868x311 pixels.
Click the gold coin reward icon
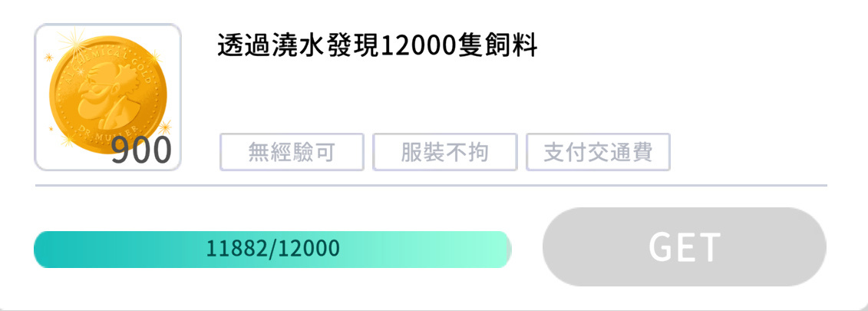[107, 92]
